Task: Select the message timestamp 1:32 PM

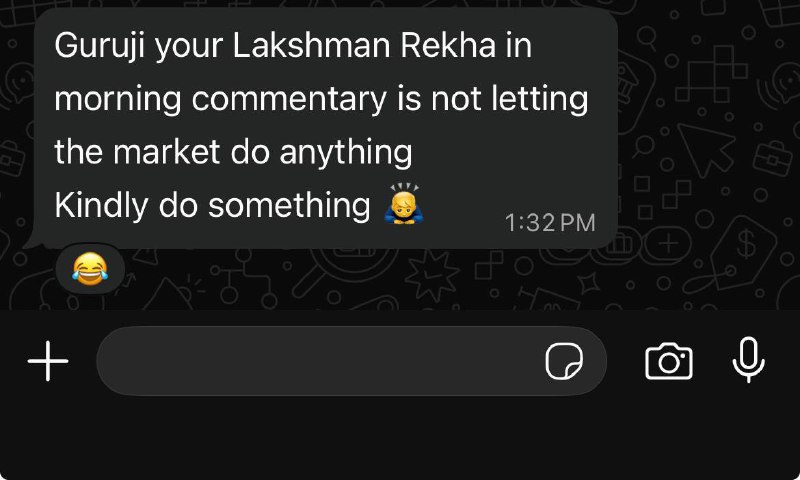Action: coord(550,223)
